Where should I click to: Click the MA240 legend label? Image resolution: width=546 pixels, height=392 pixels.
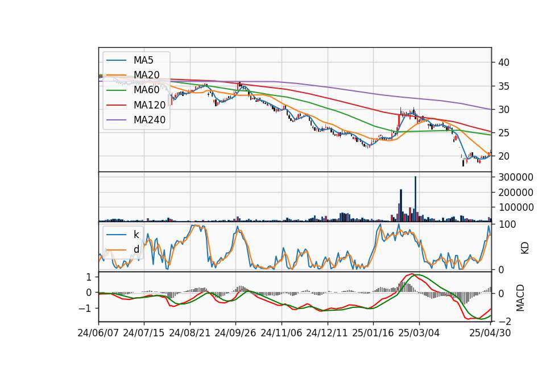[150, 120]
